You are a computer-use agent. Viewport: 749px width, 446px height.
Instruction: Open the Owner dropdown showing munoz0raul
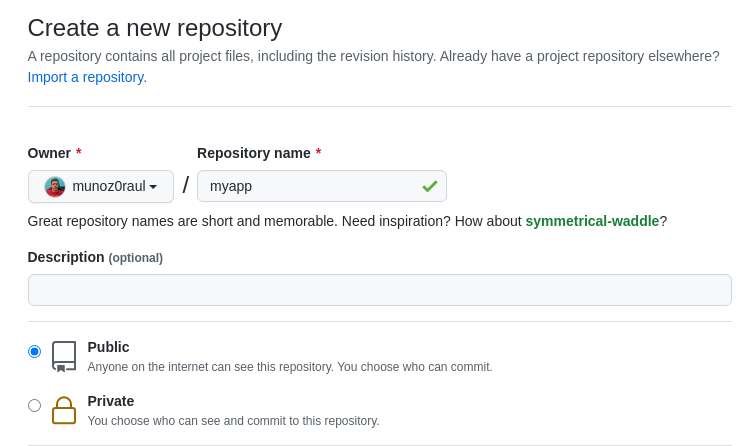point(101,187)
